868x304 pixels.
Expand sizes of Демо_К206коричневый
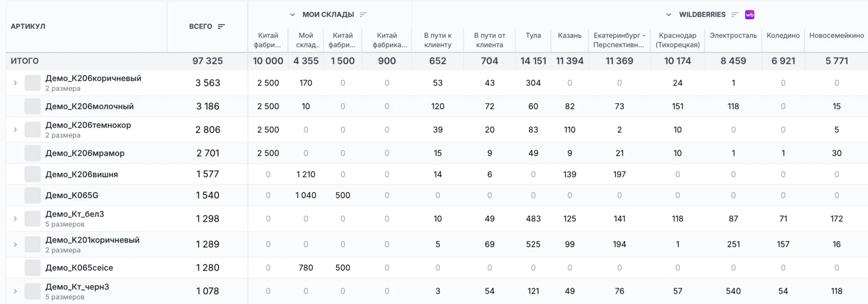15,83
